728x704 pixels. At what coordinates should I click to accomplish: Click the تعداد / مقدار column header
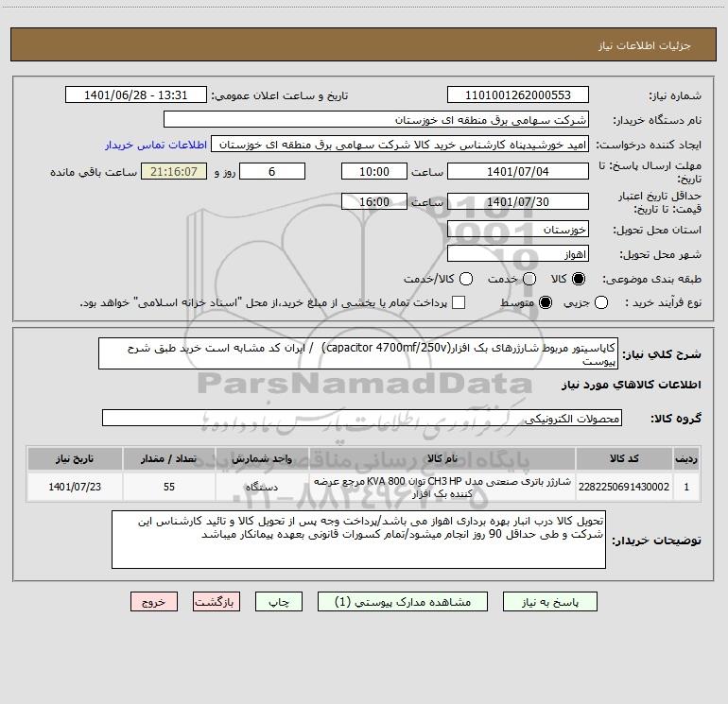click(x=169, y=458)
